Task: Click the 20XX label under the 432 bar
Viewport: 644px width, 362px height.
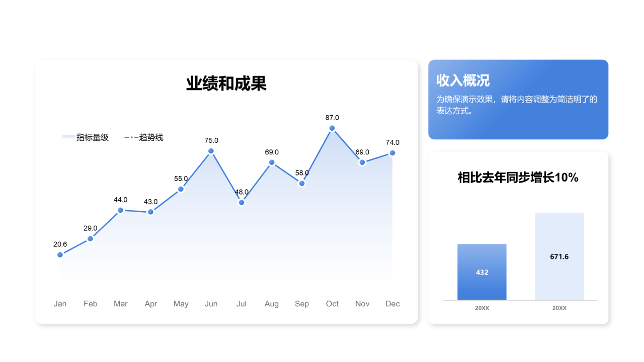Action: pyautogui.click(x=482, y=308)
